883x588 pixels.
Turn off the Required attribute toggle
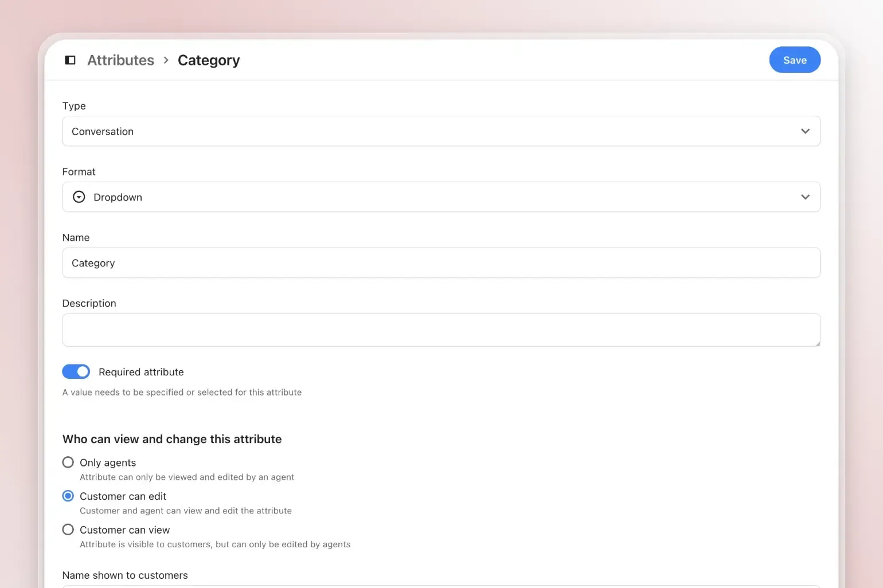pyautogui.click(x=76, y=371)
